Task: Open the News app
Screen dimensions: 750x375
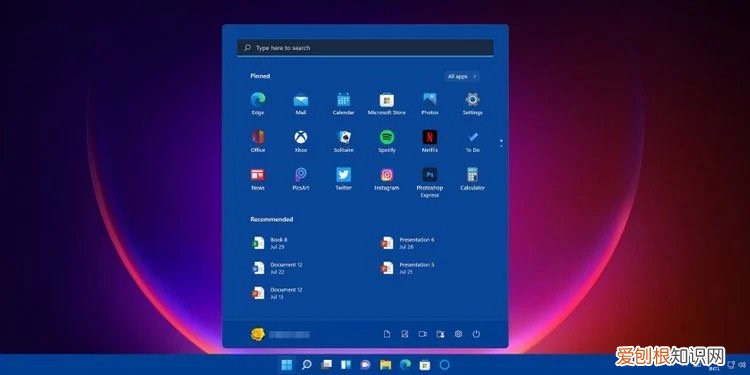Action: point(258,179)
